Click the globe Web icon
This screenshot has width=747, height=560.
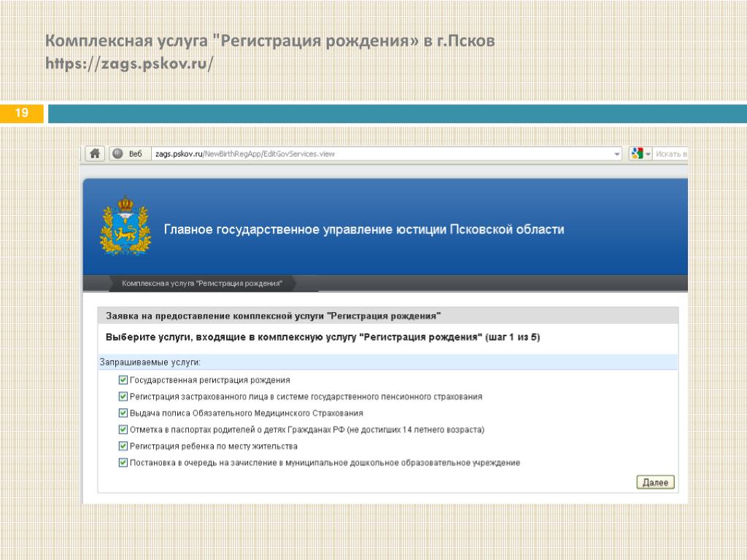[117, 153]
